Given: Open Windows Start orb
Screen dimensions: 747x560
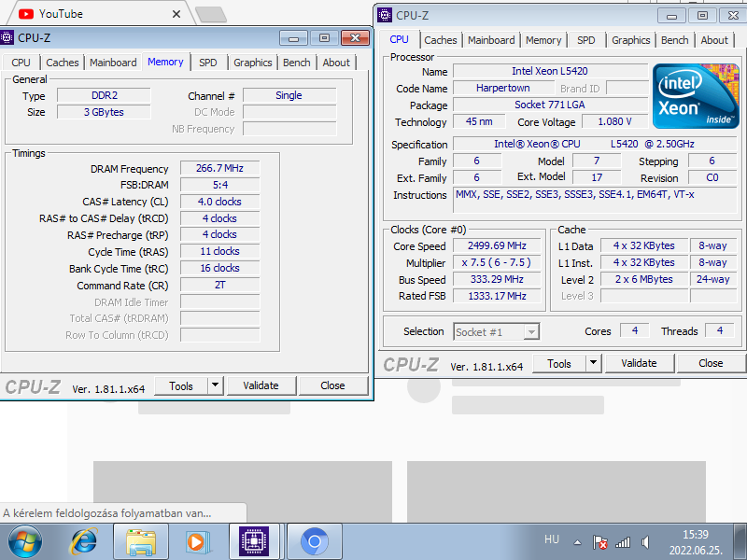Looking at the screenshot, I should pyautogui.click(x=25, y=542).
